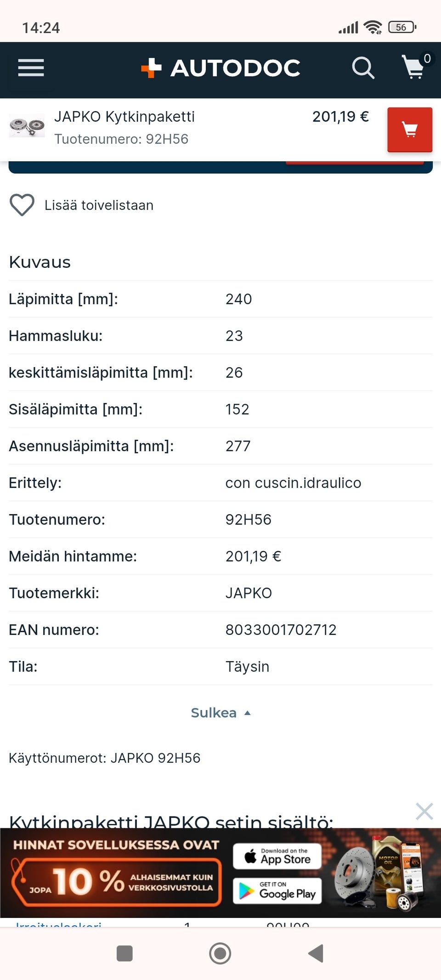Tap the EAN number value 8033001702712
This screenshot has height=980, width=441.
(281, 629)
